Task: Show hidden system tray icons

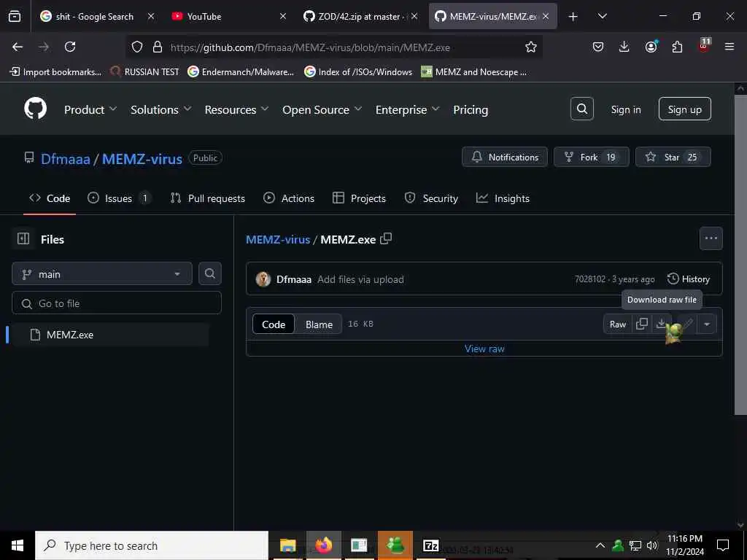Action: 600,545
